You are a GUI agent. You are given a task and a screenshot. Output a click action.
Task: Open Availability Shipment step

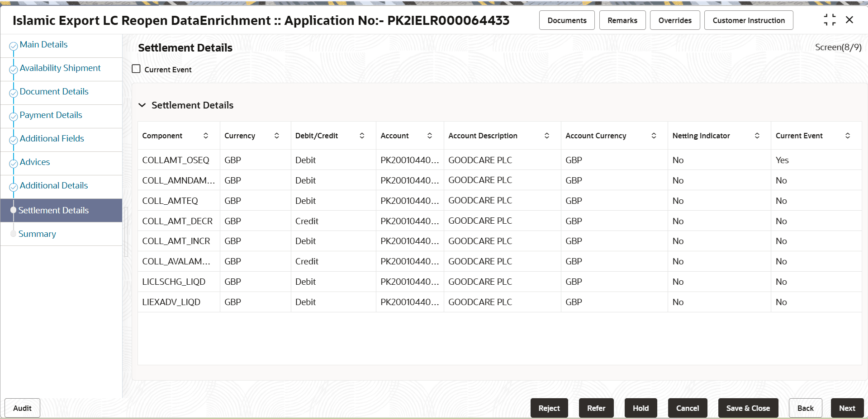pos(60,68)
